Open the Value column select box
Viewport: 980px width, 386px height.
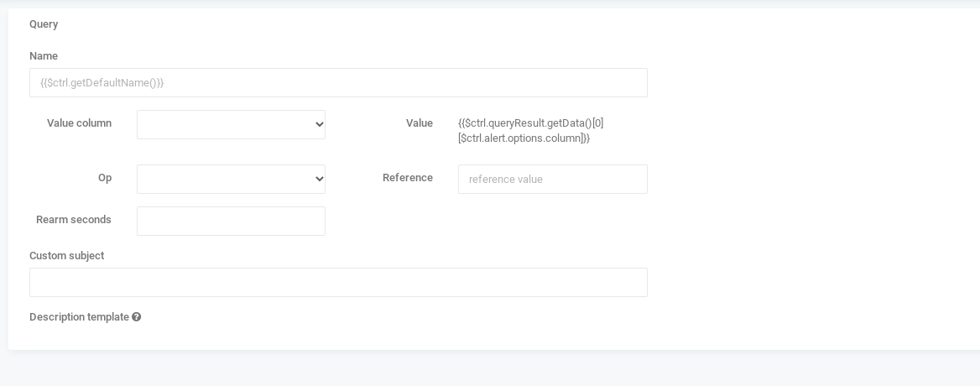coord(231,125)
